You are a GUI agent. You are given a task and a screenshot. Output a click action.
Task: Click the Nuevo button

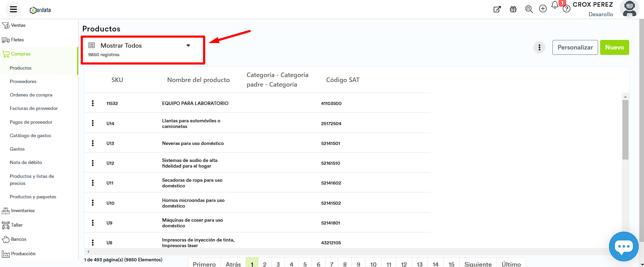(x=614, y=47)
